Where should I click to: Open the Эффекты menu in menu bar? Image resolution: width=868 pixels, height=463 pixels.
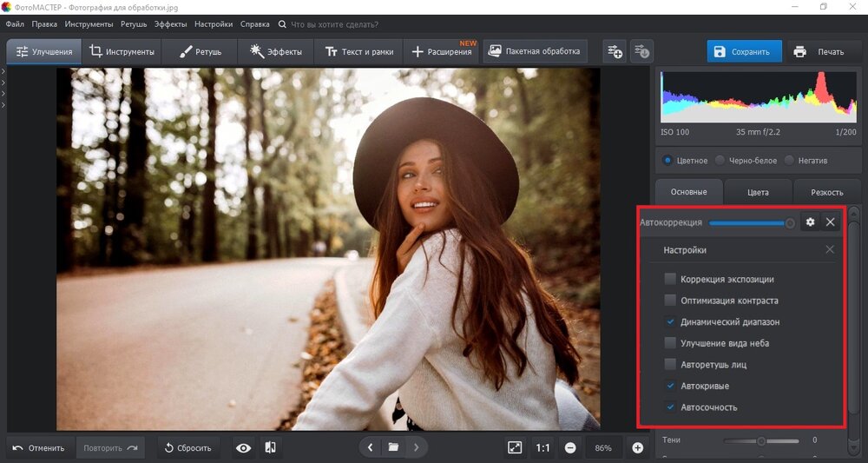(170, 24)
